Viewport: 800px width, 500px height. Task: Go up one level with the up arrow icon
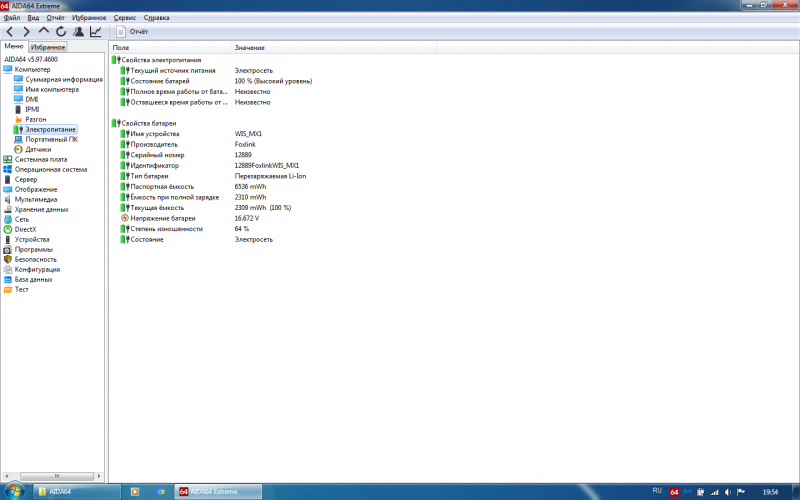(x=44, y=32)
